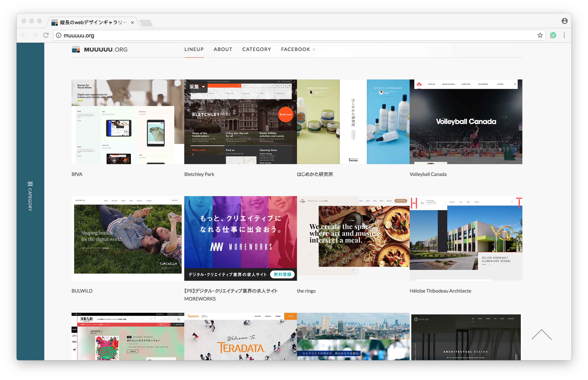Reload the page with the refresh icon
The width and height of the screenshot is (588, 380).
[x=46, y=35]
